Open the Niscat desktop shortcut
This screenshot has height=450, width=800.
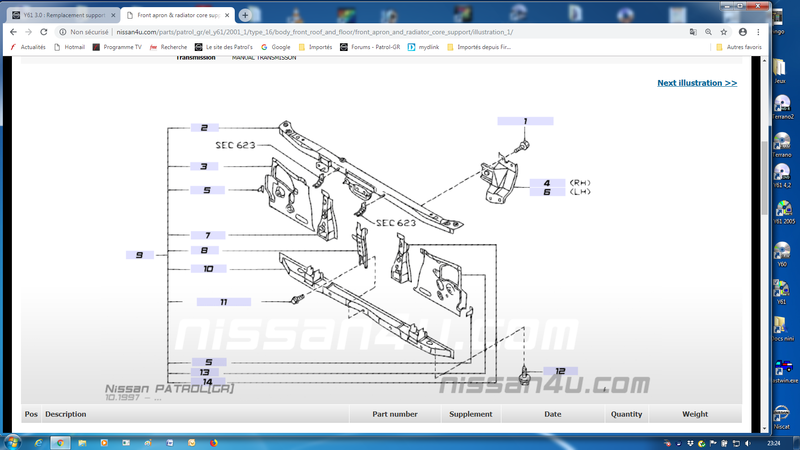point(781,417)
